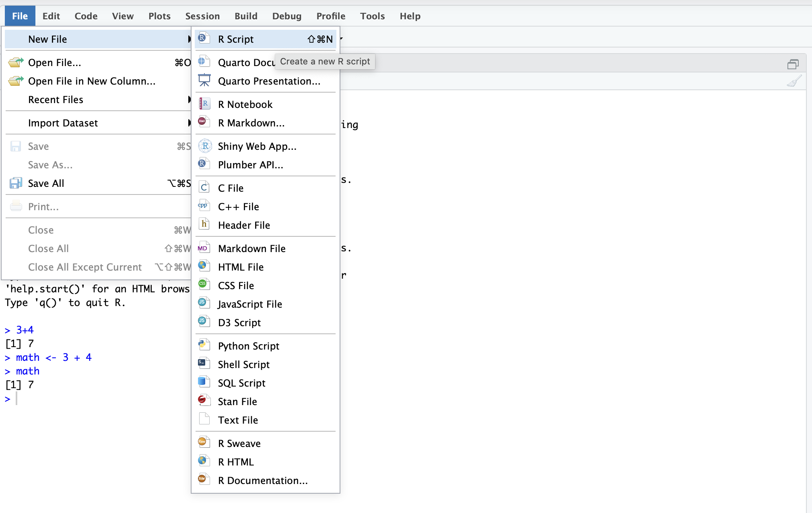
Task: Open the File menu
Action: pyautogui.click(x=20, y=16)
